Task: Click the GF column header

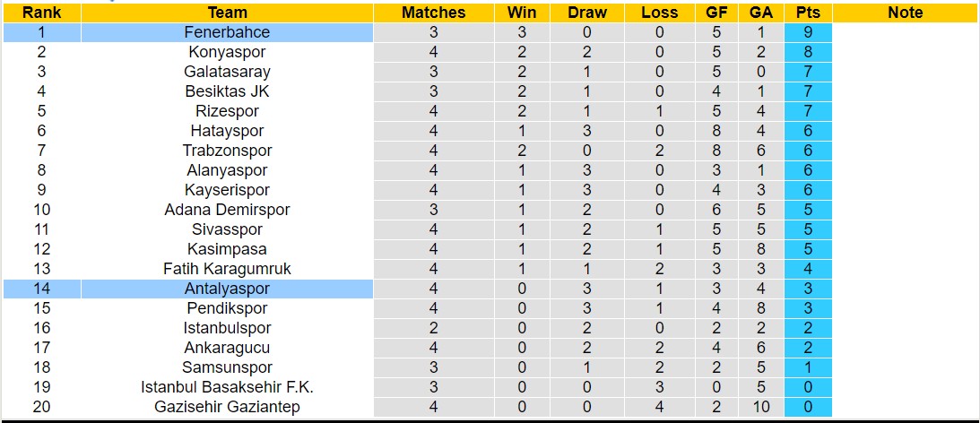Action: [x=716, y=13]
